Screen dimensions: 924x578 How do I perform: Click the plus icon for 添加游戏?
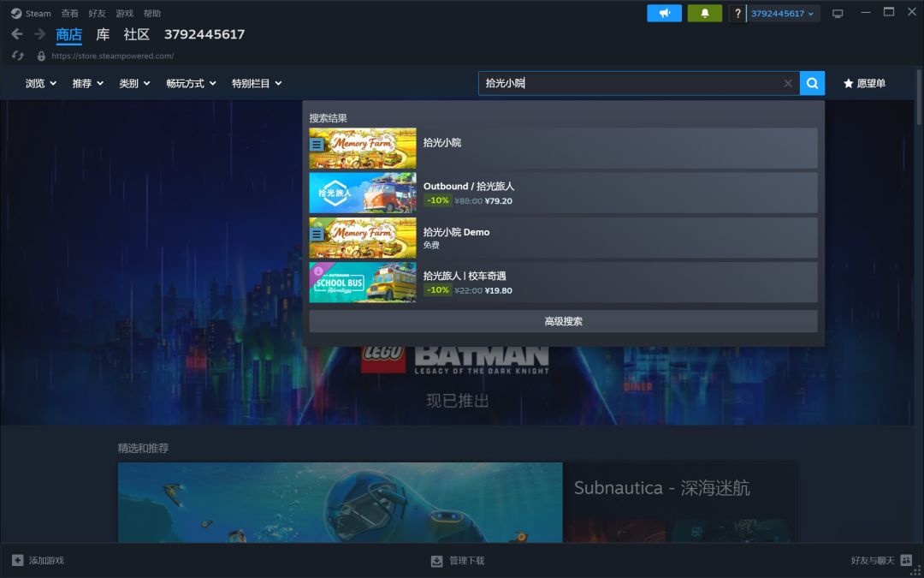18,560
